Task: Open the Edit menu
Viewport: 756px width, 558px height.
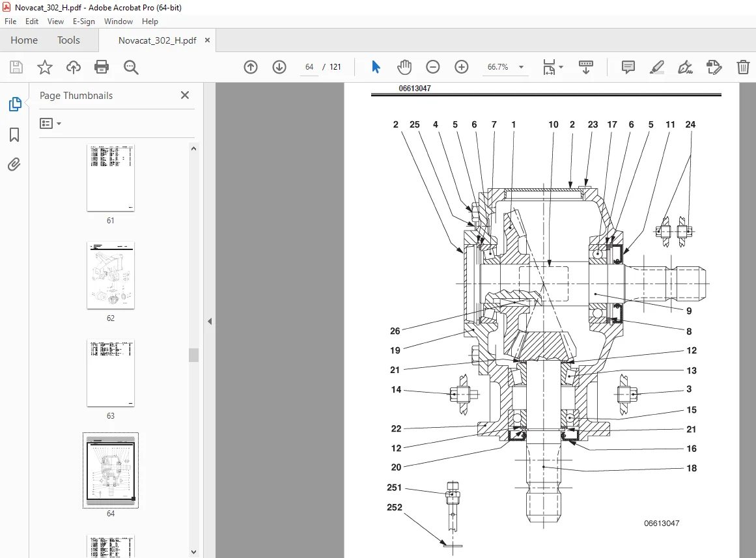Action: coord(32,21)
